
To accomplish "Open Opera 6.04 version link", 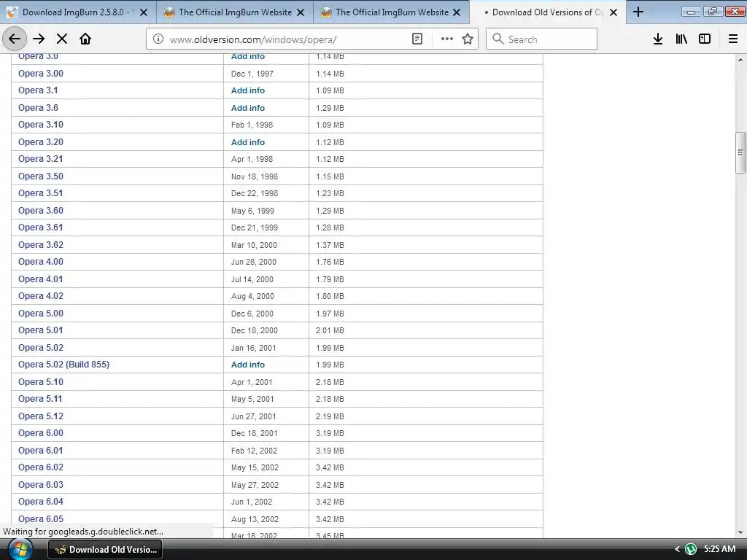I will click(x=41, y=502).
